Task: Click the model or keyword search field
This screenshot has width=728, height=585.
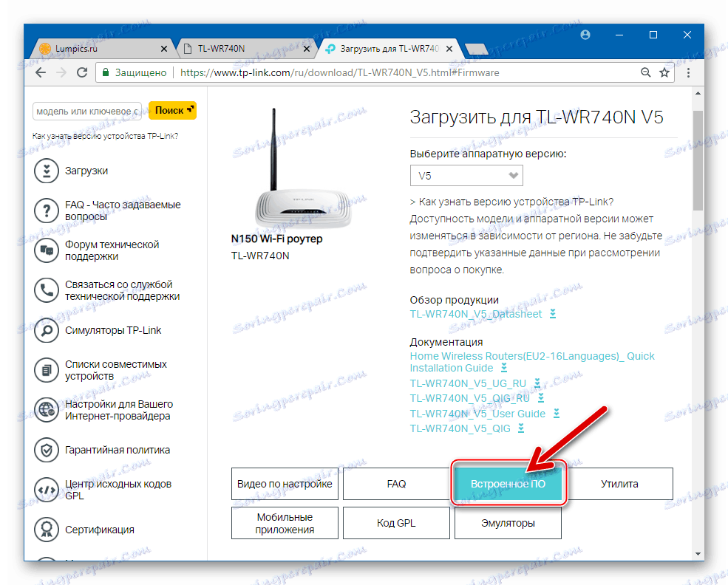Action: click(87, 112)
